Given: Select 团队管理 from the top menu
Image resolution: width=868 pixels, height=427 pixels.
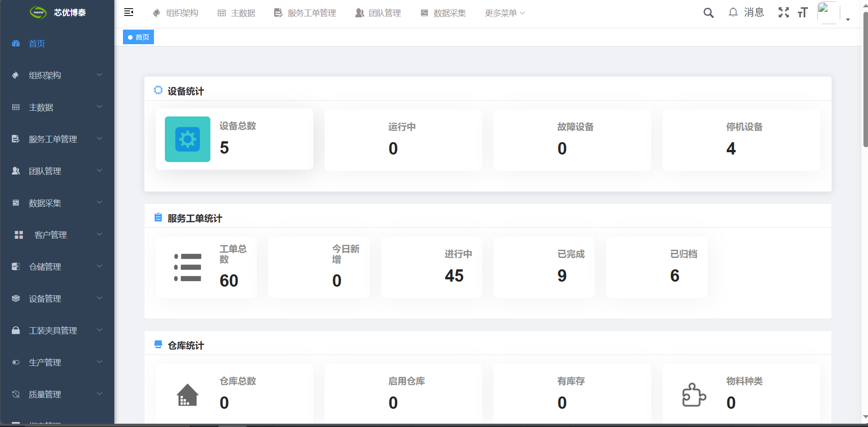Looking at the screenshot, I should pos(378,13).
